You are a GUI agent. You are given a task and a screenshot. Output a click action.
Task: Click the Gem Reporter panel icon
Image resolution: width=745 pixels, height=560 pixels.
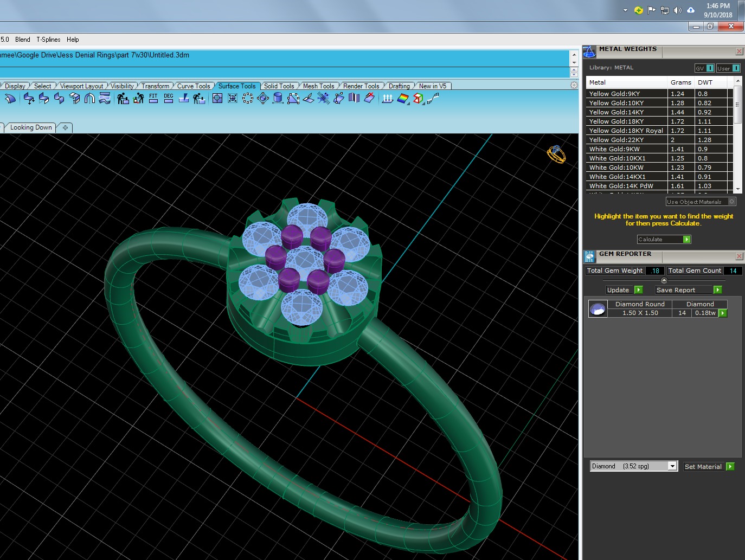(589, 256)
